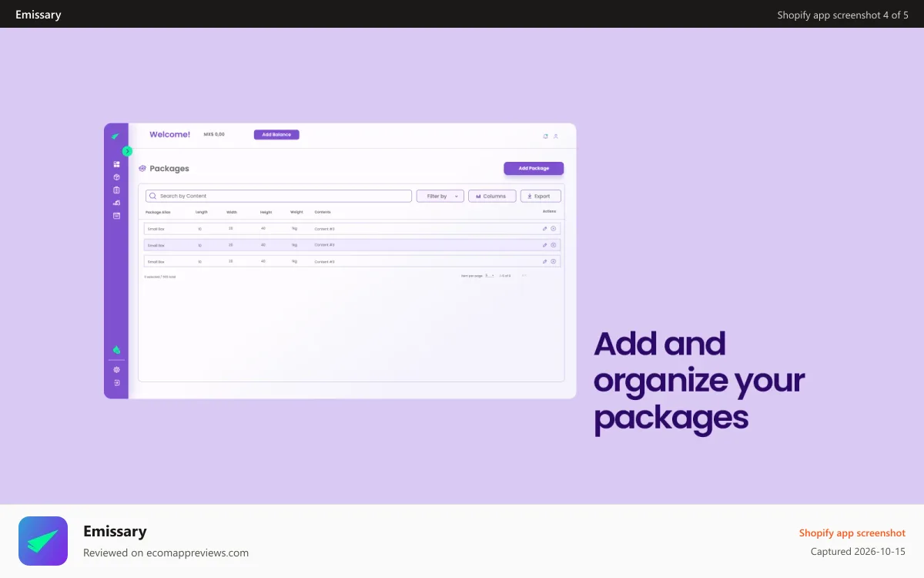Image resolution: width=924 pixels, height=578 pixels.
Task: Click the Columns button
Action: tap(492, 196)
